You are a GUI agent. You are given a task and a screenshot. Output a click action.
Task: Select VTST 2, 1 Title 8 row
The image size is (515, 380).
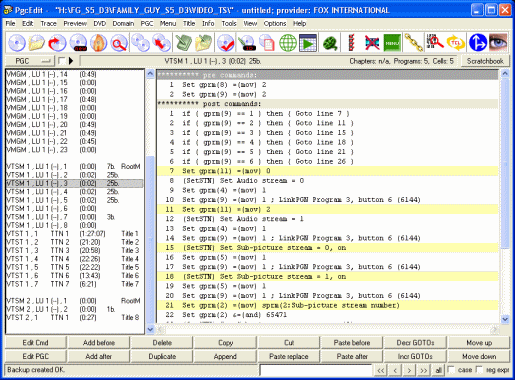click(75, 318)
